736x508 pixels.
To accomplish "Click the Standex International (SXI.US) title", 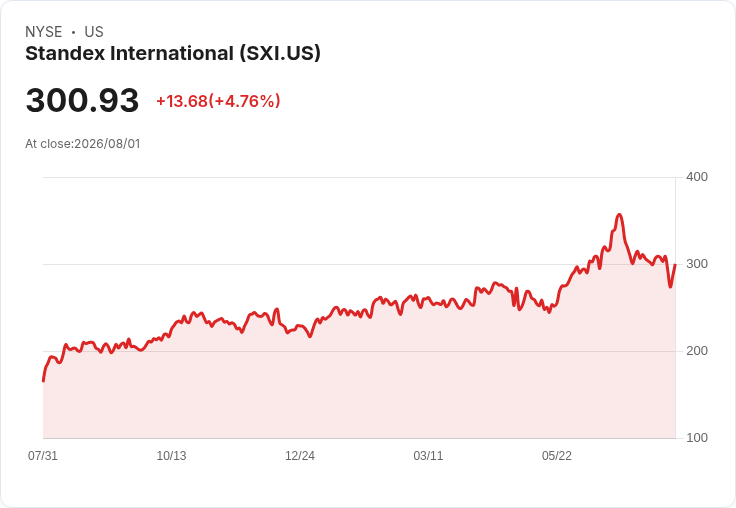I will click(173, 54).
